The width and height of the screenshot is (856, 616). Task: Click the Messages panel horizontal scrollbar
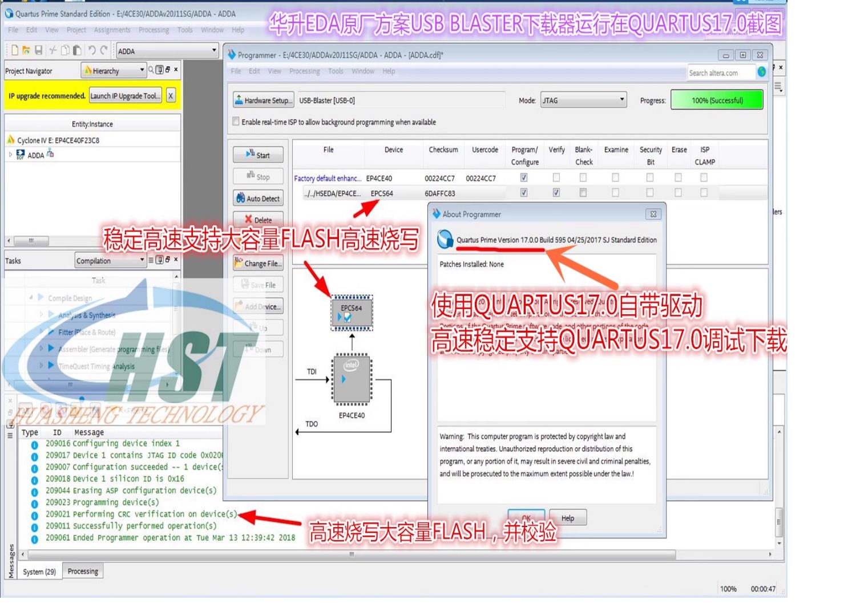tap(352, 554)
